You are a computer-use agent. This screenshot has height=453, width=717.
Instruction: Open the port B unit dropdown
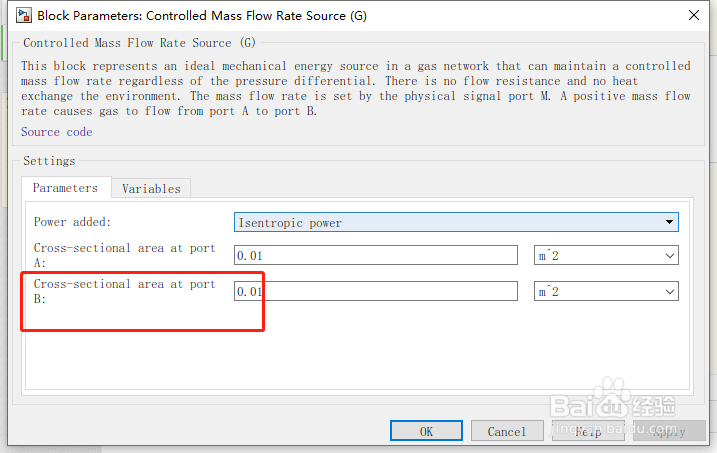click(x=606, y=292)
